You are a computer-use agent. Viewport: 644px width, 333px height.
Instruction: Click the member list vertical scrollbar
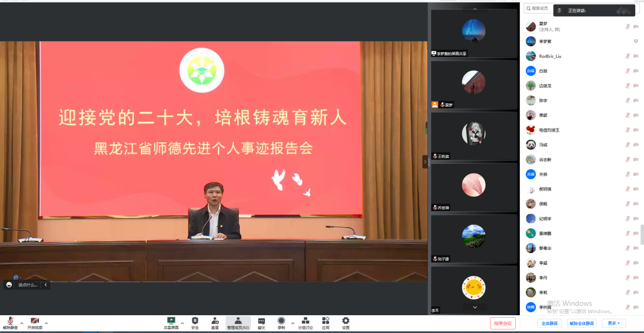[642, 231]
